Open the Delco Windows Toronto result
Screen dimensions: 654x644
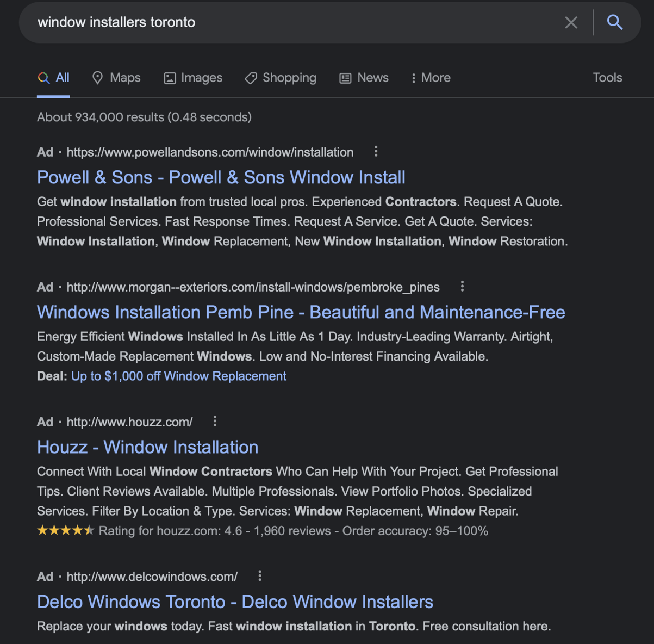tap(235, 602)
